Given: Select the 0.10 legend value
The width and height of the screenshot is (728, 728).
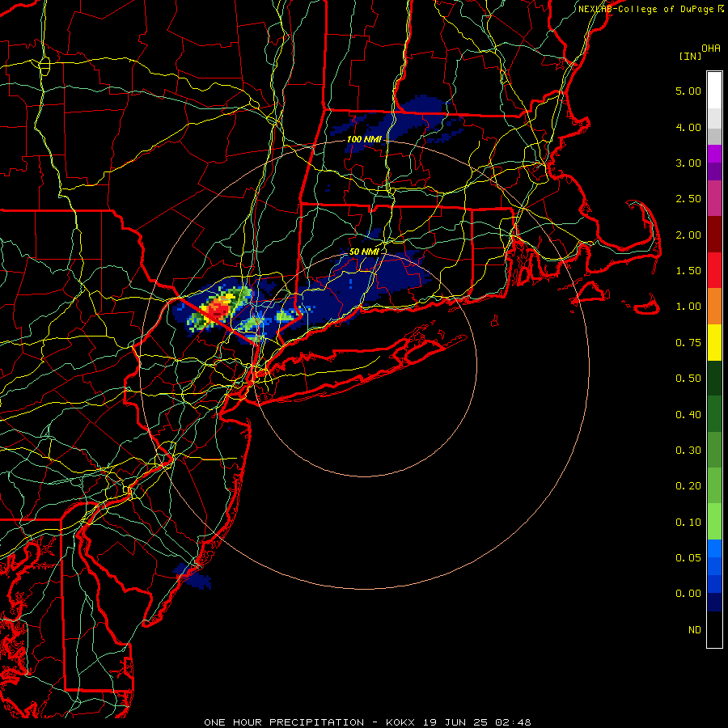Looking at the screenshot, I should pos(688,523).
